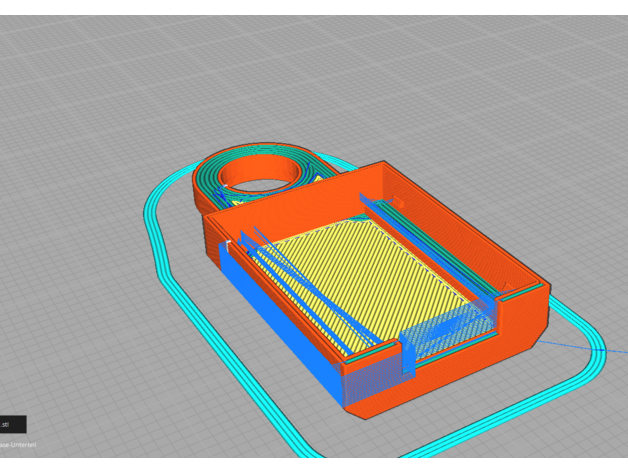Click the yellow striped infill surface

tap(370, 280)
